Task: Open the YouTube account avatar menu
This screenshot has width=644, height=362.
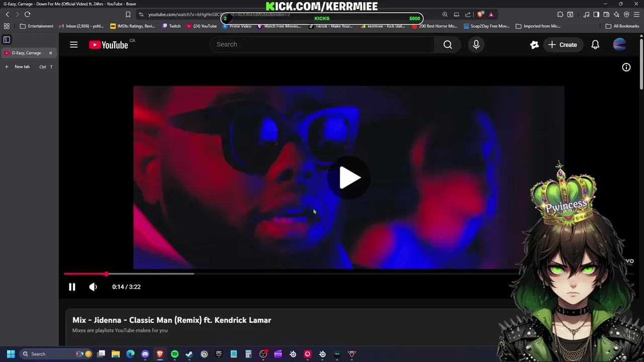Action: coord(619,45)
